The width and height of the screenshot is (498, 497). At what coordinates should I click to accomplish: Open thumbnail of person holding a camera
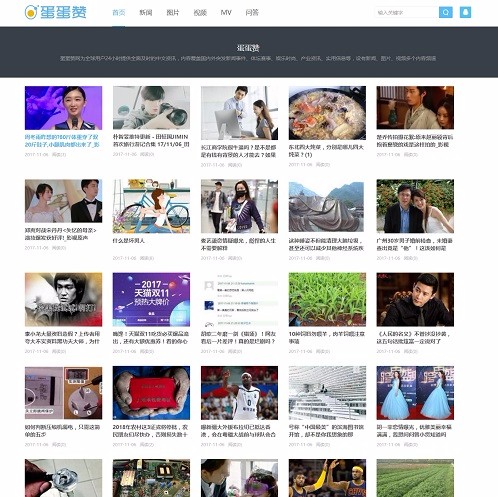(151, 108)
